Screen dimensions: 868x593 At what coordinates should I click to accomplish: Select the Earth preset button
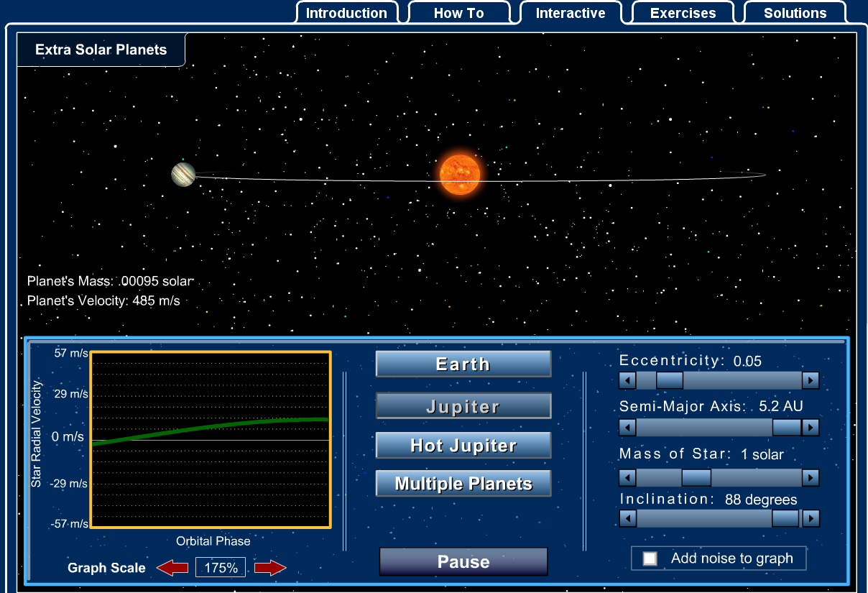tap(463, 364)
